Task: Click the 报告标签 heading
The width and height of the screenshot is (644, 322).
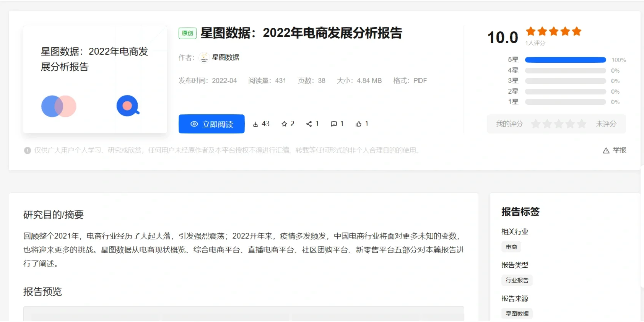Action: tap(520, 212)
